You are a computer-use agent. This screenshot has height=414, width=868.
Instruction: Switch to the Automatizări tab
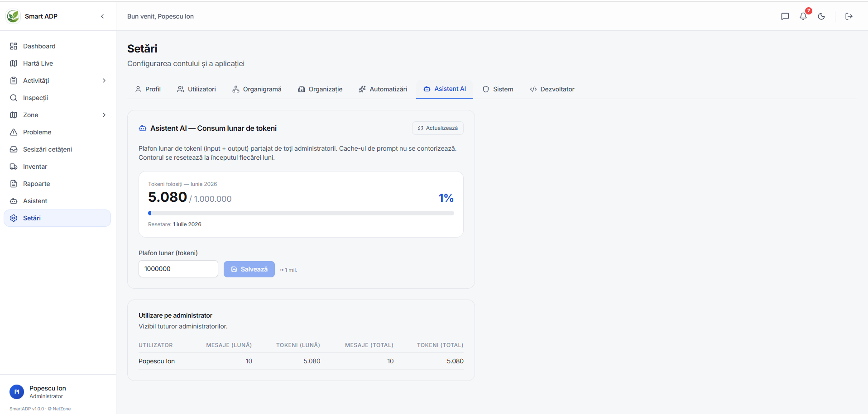tap(383, 89)
